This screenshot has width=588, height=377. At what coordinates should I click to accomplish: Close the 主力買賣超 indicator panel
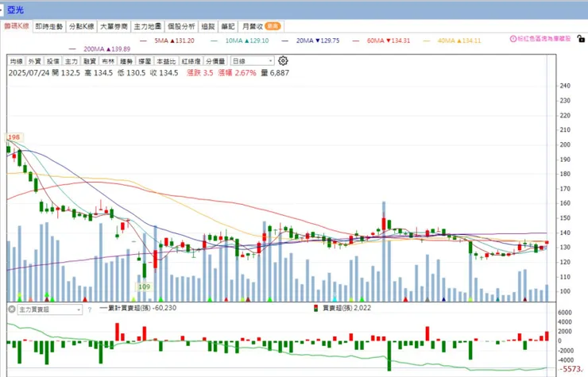(12, 310)
